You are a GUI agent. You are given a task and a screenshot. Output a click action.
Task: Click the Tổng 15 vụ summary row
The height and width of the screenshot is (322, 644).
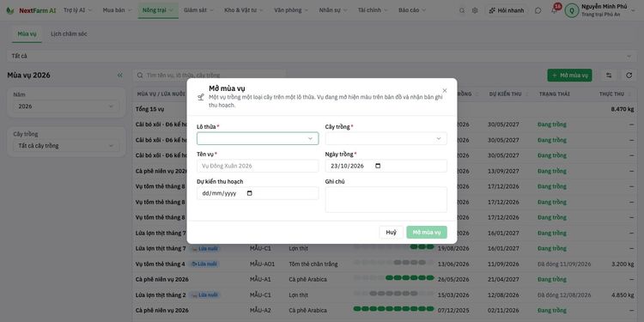(385, 109)
